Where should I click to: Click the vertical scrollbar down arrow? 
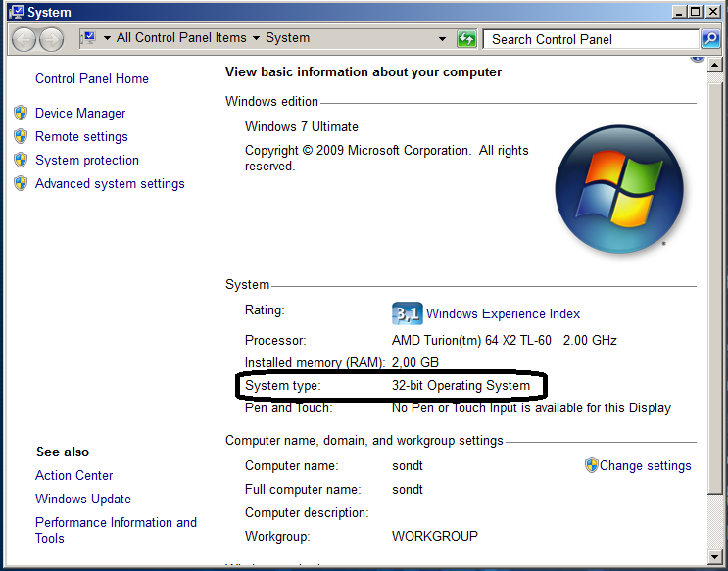click(714, 555)
